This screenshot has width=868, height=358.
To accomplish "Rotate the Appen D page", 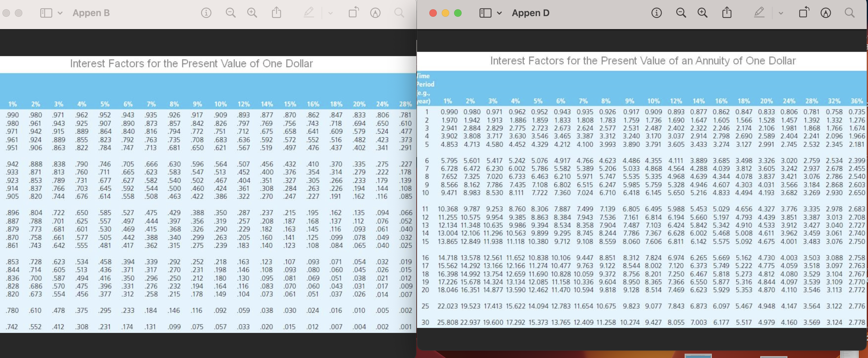I will coord(804,13).
